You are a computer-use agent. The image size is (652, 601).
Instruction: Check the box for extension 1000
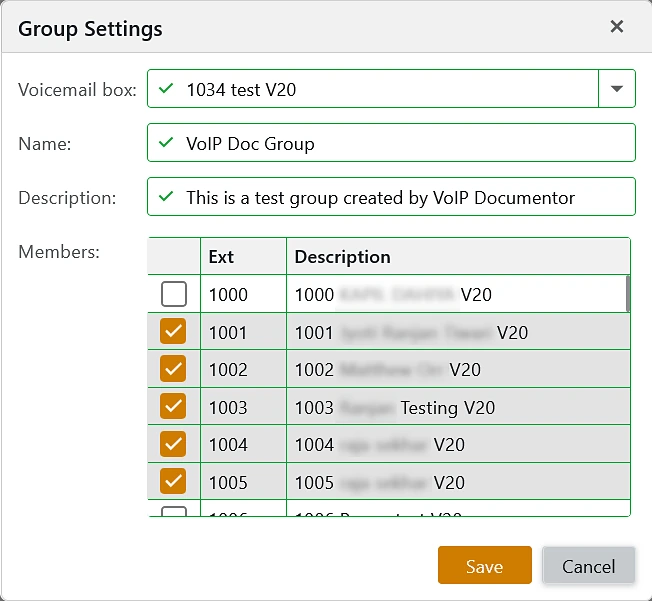(174, 294)
